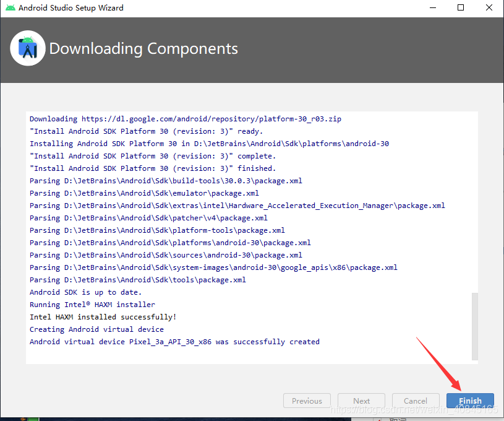Screen dimensions: 504x421
Task: Click the 'Android Studio Setup Wizard' title text
Action: (70, 7)
